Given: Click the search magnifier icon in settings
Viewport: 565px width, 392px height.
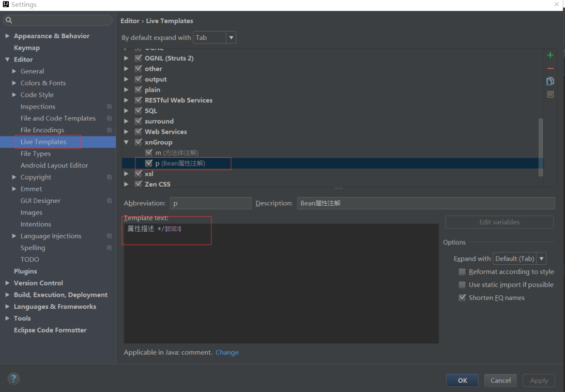Looking at the screenshot, I should [x=9, y=21].
